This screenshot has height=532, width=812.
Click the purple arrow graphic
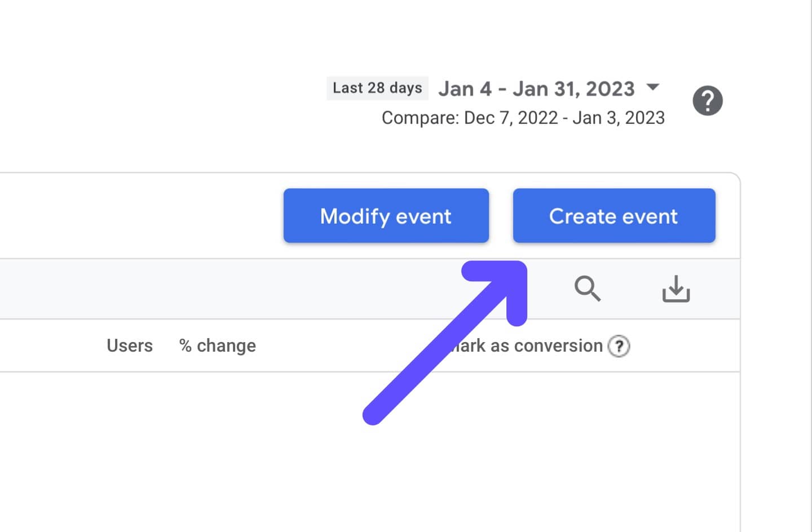[x=445, y=344]
